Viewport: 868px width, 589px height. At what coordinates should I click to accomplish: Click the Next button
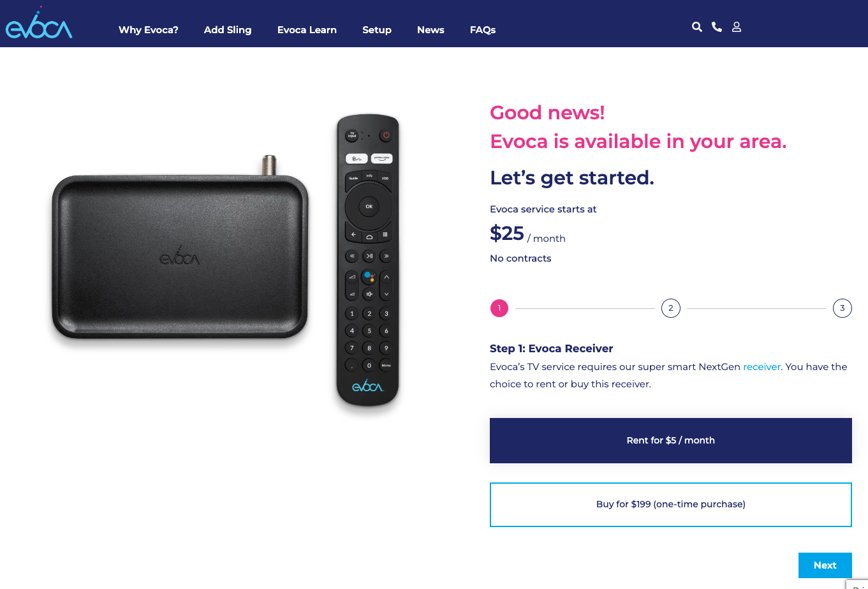[825, 565]
